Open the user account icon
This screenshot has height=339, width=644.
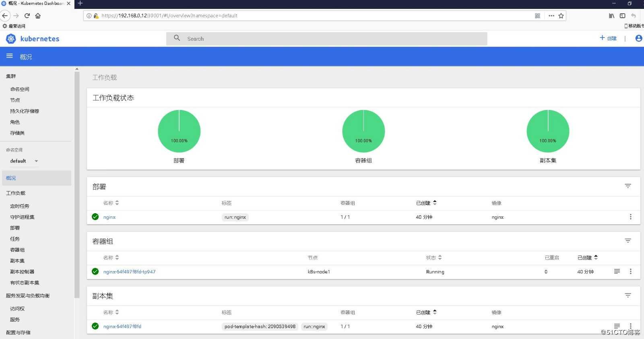point(638,38)
